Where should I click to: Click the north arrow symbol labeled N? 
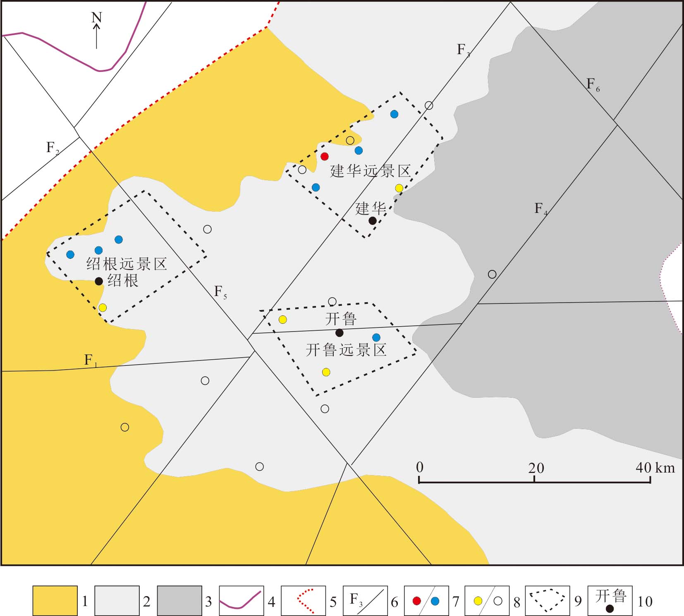coord(96,30)
